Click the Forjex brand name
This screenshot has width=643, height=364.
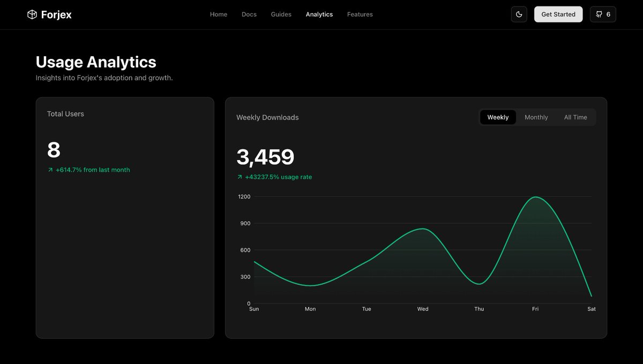click(x=56, y=14)
